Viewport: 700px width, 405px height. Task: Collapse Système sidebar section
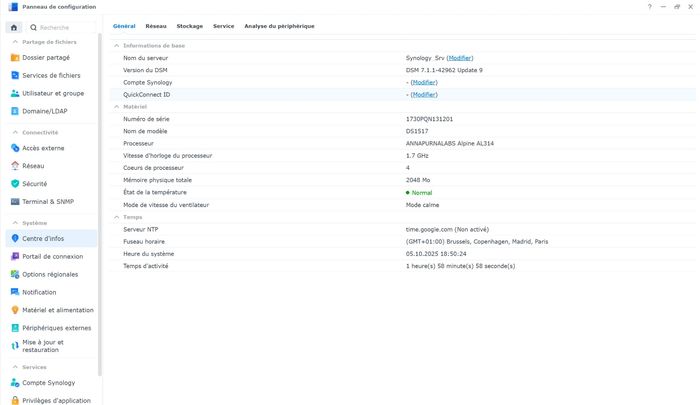15,223
